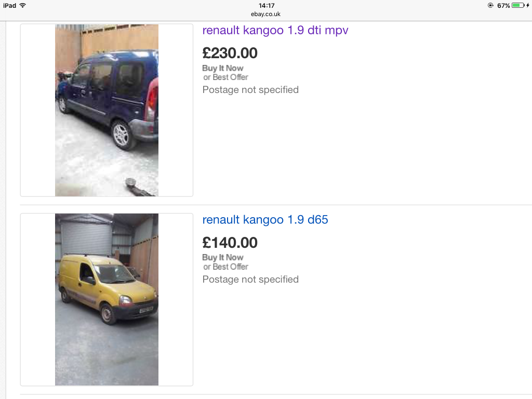Tap Buy It Now under £230.00
532x399 pixels.
coord(222,68)
